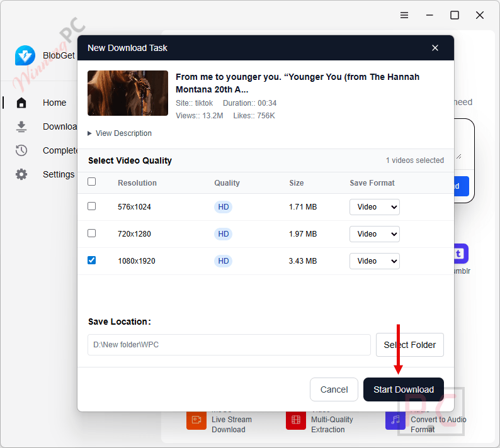The width and height of the screenshot is (500, 448).
Task: Click the video title text
Action: tap(297, 83)
